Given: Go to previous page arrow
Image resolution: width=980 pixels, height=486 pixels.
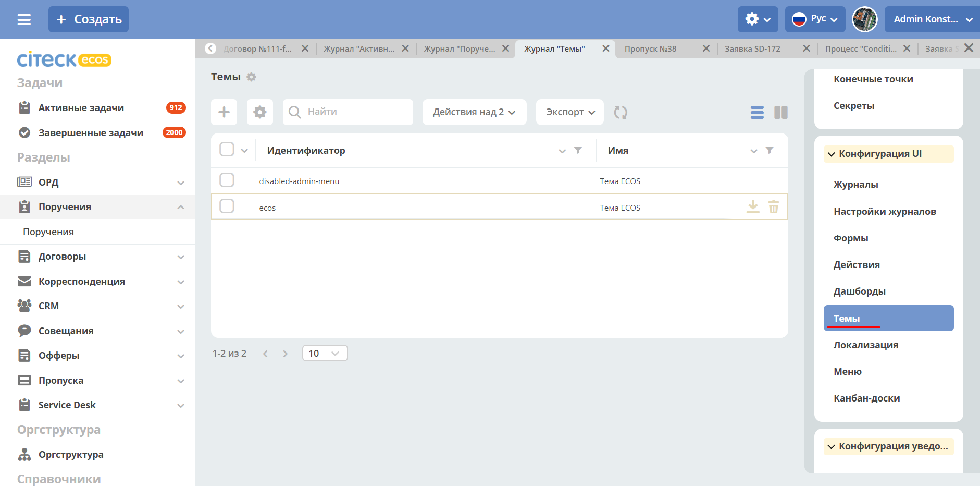Looking at the screenshot, I should 265,354.
